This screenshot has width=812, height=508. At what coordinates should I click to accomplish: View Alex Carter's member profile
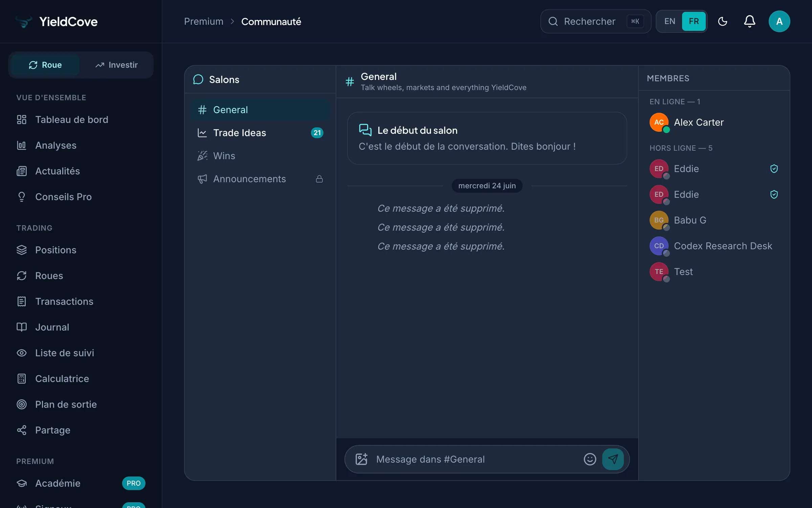click(714, 122)
